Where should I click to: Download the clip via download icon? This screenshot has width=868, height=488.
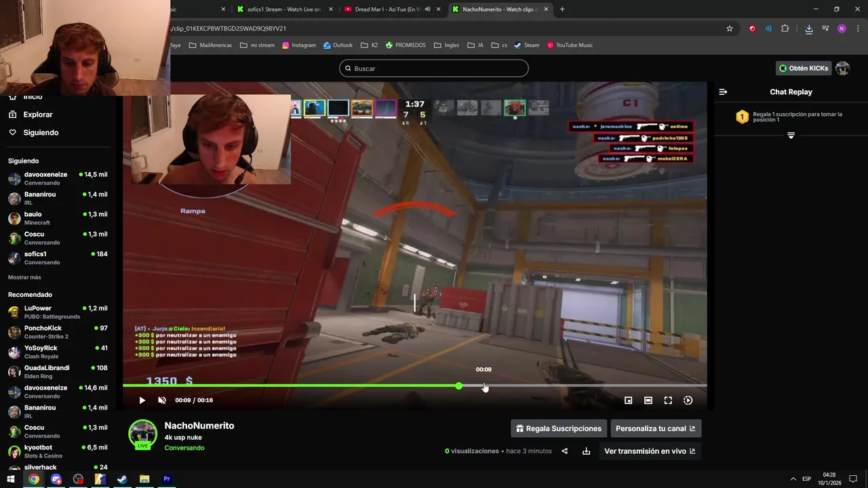(x=586, y=451)
